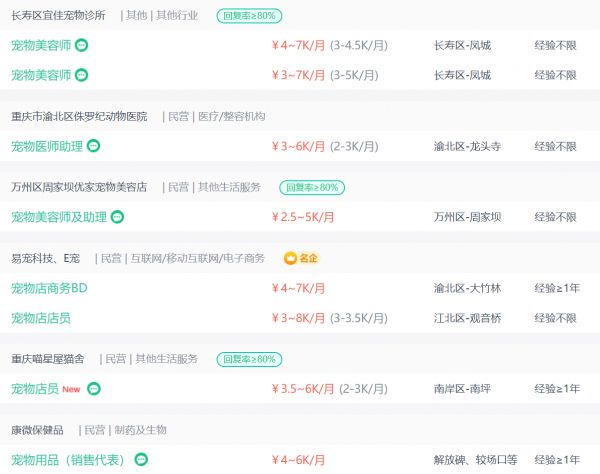The width and height of the screenshot is (600, 474).
Task: Open 宠物用品（销售代表）job posting
Action: (x=67, y=459)
